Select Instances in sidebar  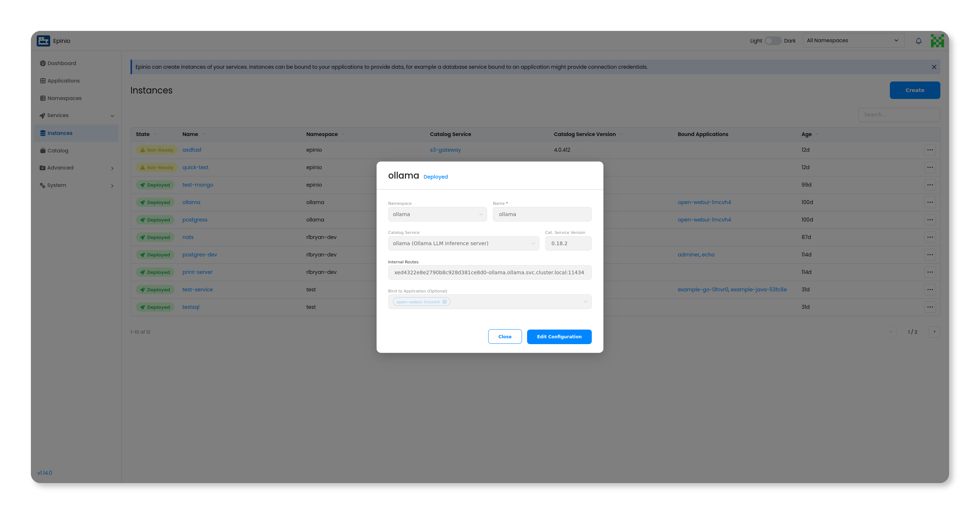click(x=76, y=133)
